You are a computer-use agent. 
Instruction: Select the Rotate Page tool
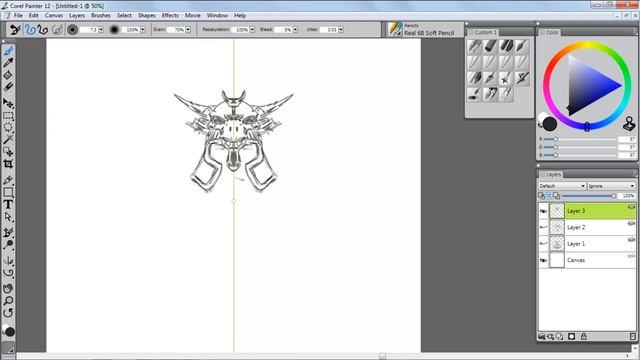tap(8, 313)
